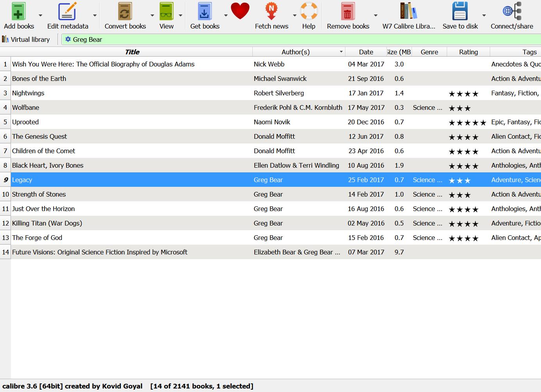Open the Connect/share icon
The width and height of the screenshot is (541, 392).
(x=512, y=11)
